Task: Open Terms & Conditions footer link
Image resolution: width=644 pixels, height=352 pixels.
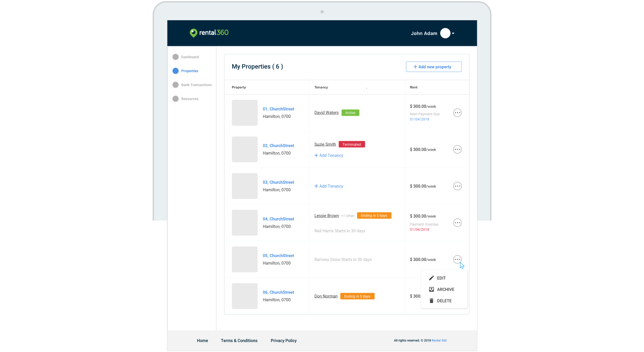Action: (x=239, y=341)
